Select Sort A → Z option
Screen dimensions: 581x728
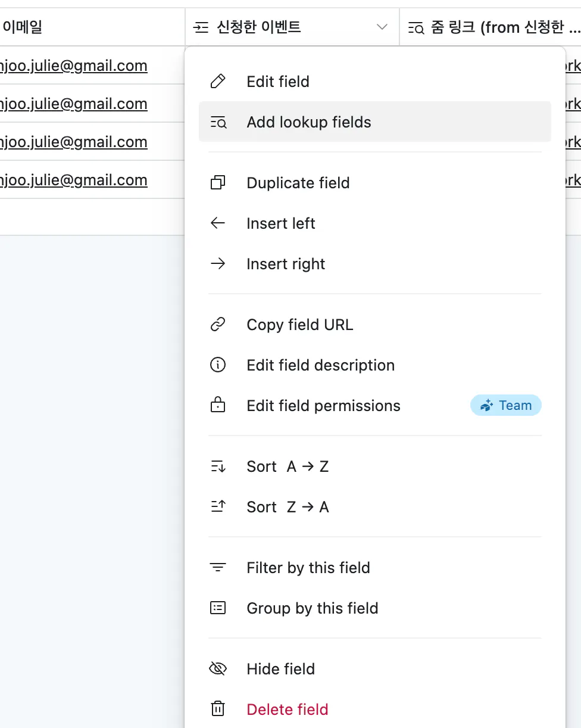click(288, 466)
